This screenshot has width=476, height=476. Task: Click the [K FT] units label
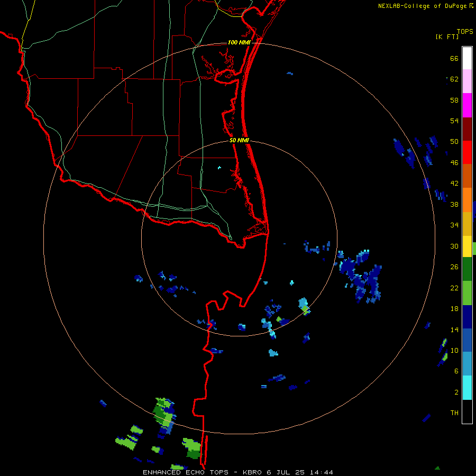click(x=447, y=36)
